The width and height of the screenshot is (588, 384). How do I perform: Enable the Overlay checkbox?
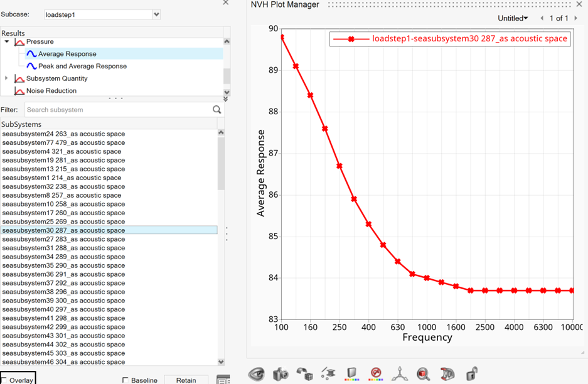(4, 381)
